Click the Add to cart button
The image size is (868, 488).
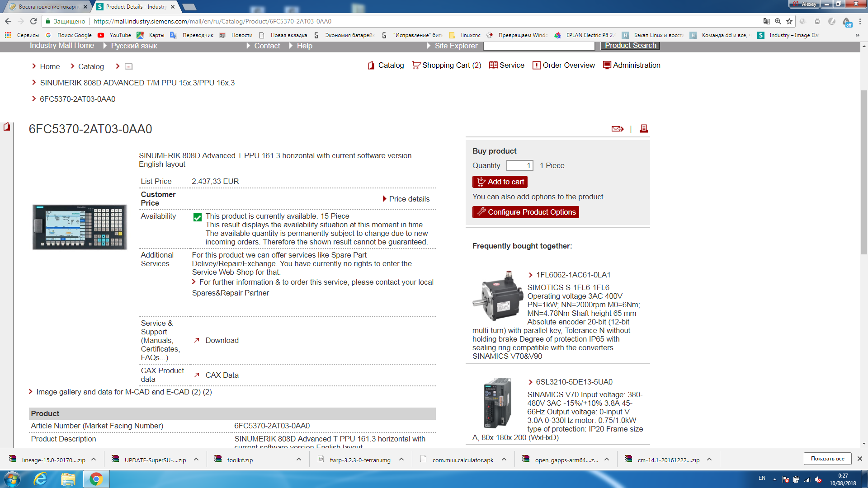[500, 182]
